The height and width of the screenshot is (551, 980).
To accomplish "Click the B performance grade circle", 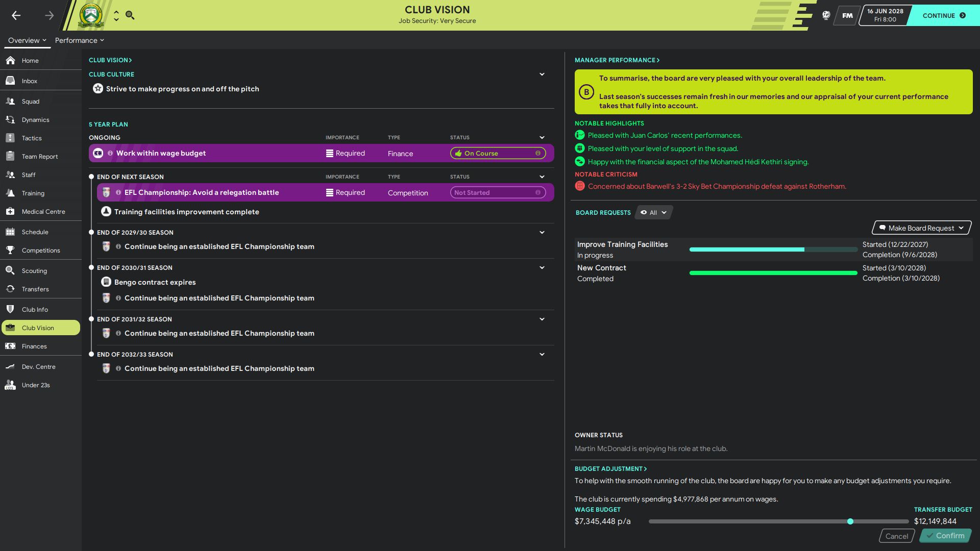I will 586,92.
